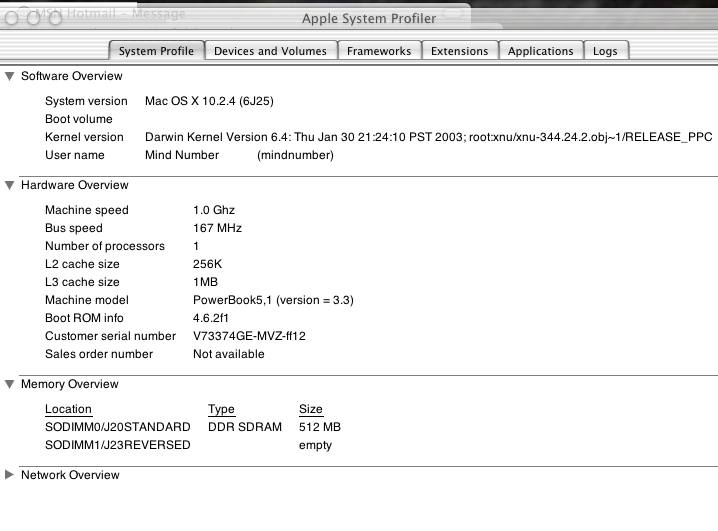
Task: Click the (mindnumber) short name
Action: (x=295, y=155)
